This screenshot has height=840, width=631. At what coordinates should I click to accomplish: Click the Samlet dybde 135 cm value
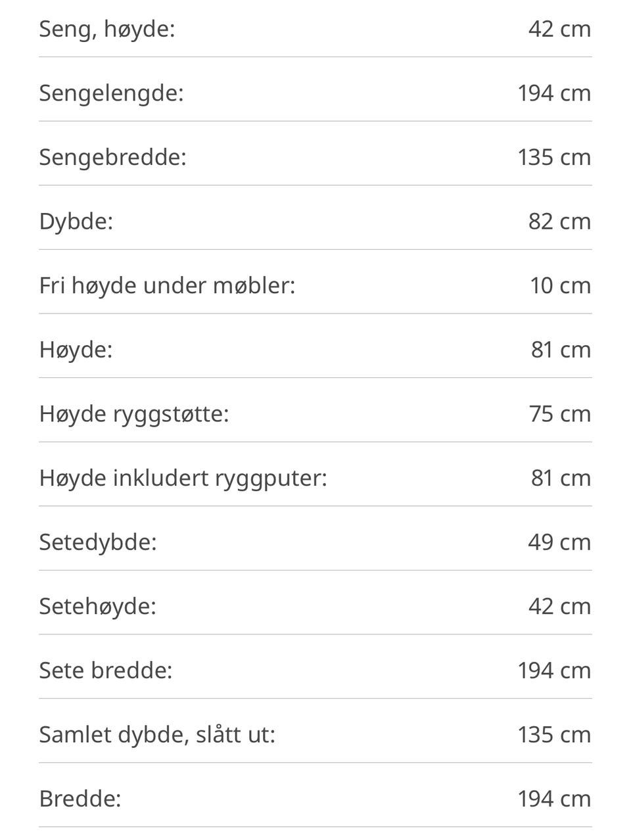point(554,734)
